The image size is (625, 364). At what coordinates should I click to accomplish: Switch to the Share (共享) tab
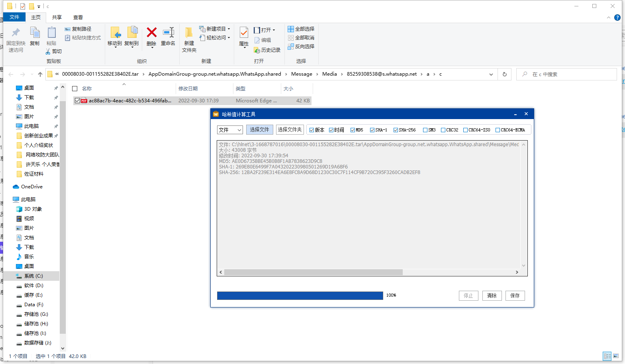pyautogui.click(x=57, y=18)
